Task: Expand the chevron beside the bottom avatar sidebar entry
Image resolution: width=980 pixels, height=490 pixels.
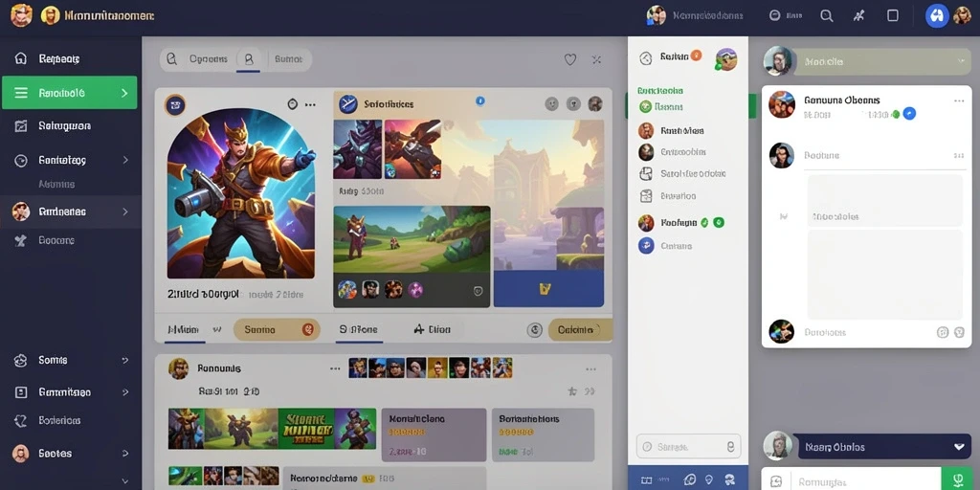Action: pyautogui.click(x=125, y=453)
